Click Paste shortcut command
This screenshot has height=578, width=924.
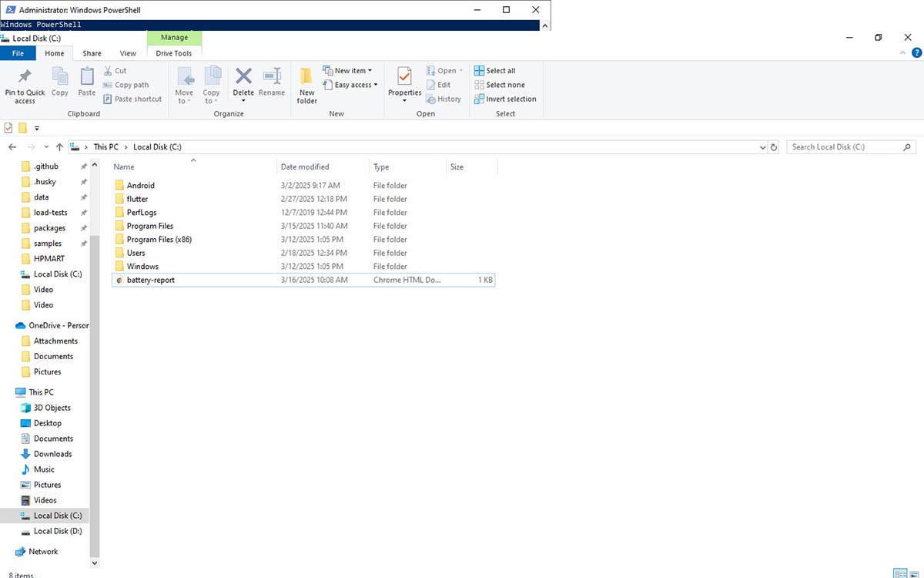pyautogui.click(x=132, y=99)
